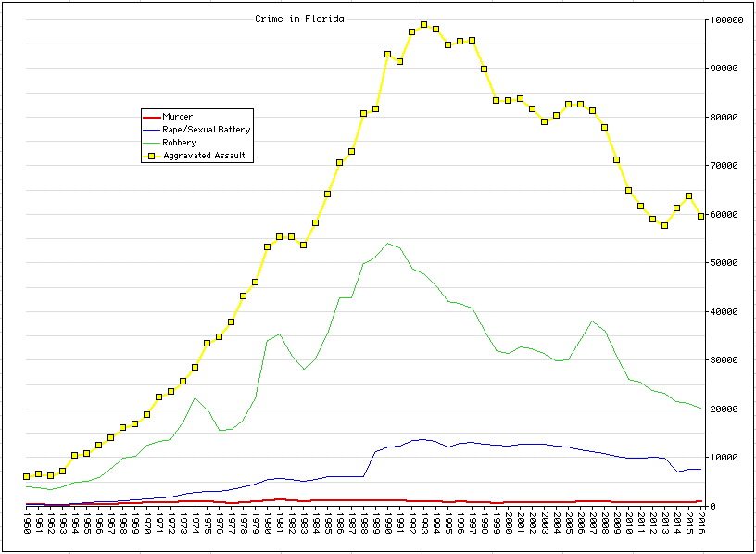Select the Aggravated Assault marker at 1983 dip
This screenshot has width=756, height=554.
303,245
